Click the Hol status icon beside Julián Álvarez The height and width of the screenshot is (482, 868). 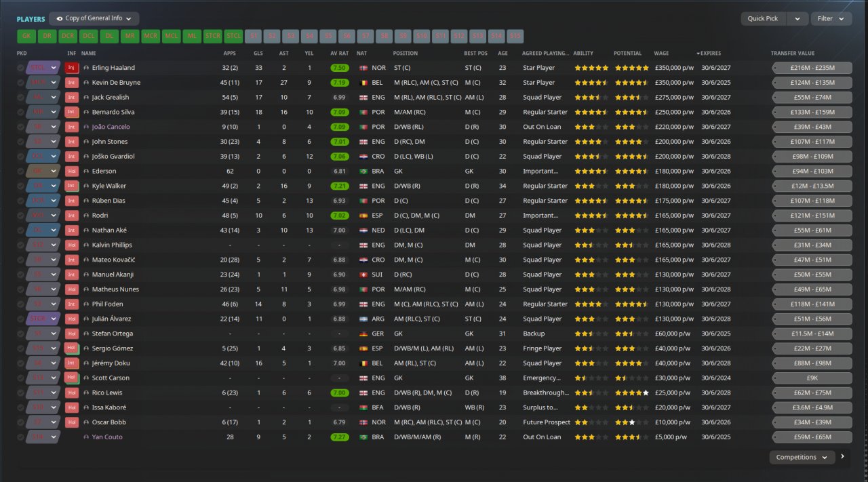coord(71,319)
